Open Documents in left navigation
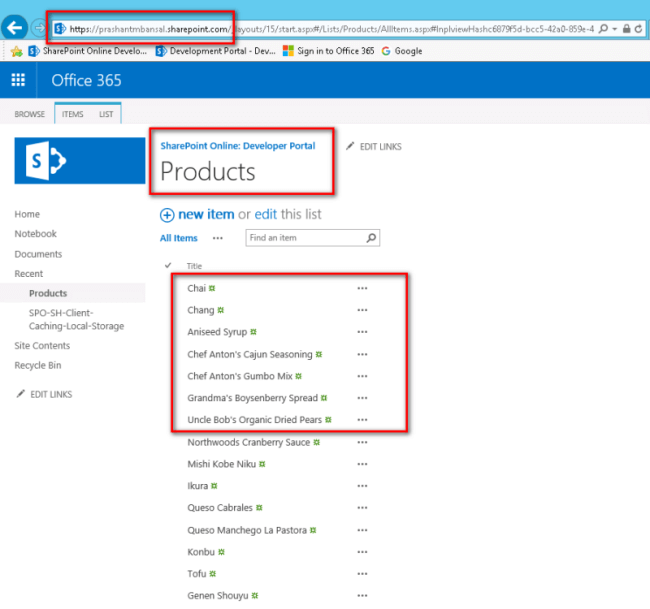This screenshot has height=609, width=650. point(38,254)
